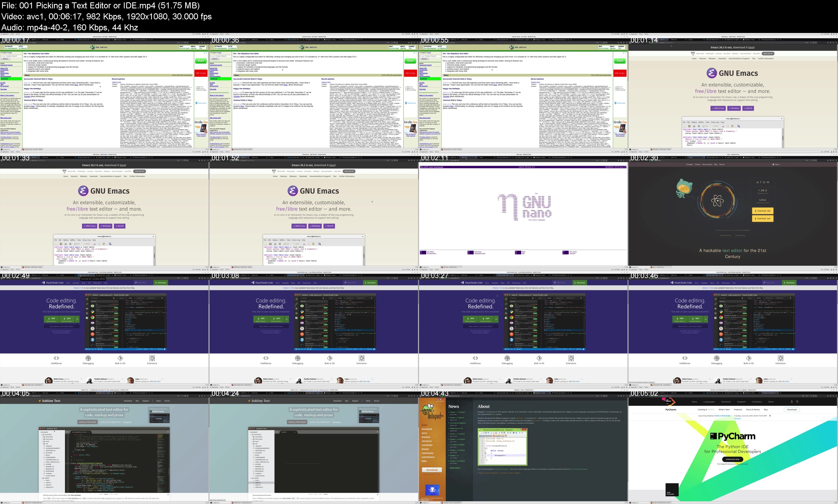Click IntelliSense icon in the 00:03:08 frame

(266, 358)
